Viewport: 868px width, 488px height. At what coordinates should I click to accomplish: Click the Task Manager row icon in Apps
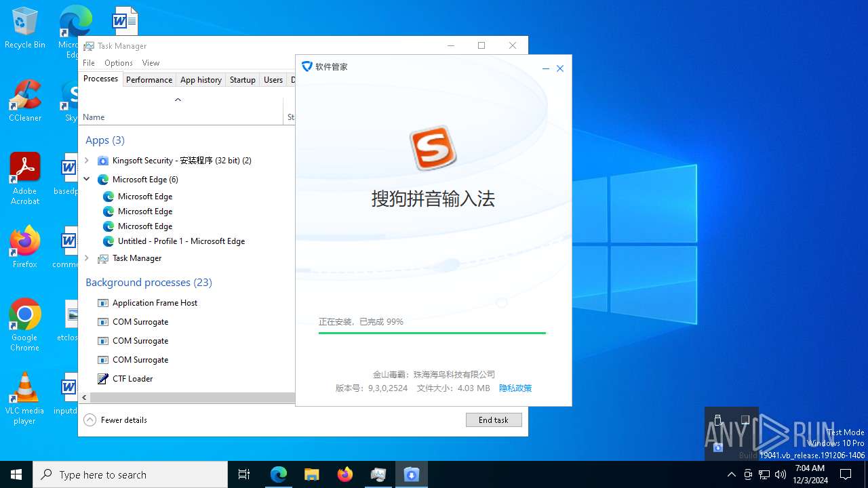click(103, 258)
